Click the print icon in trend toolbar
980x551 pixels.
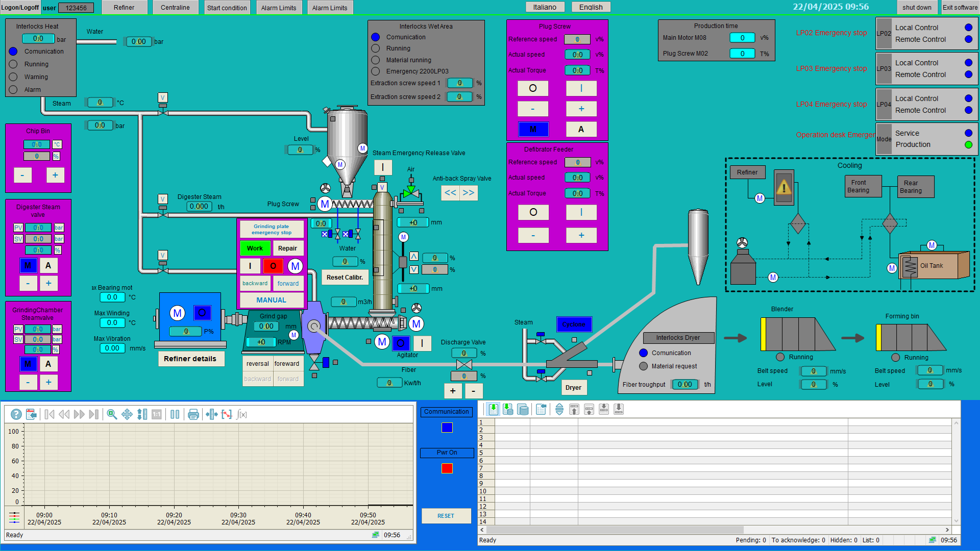tap(193, 414)
